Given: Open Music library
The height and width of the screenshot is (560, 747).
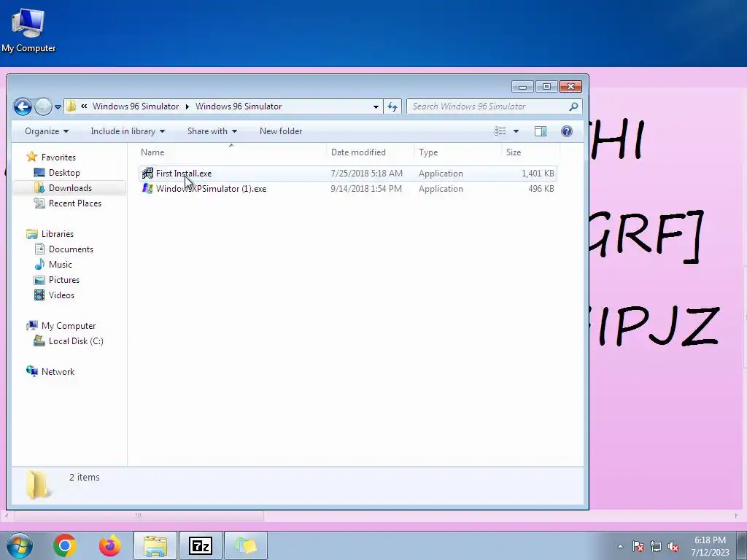Looking at the screenshot, I should (60, 264).
